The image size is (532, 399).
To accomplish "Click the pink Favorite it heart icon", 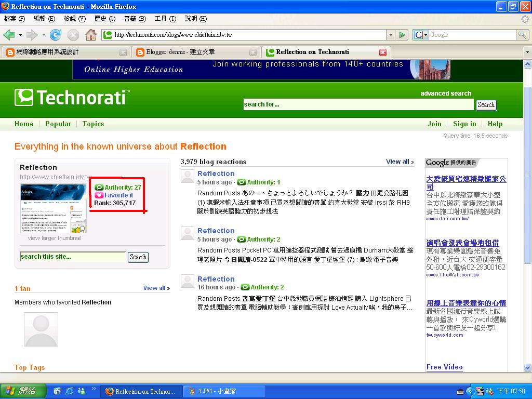I will [99, 195].
